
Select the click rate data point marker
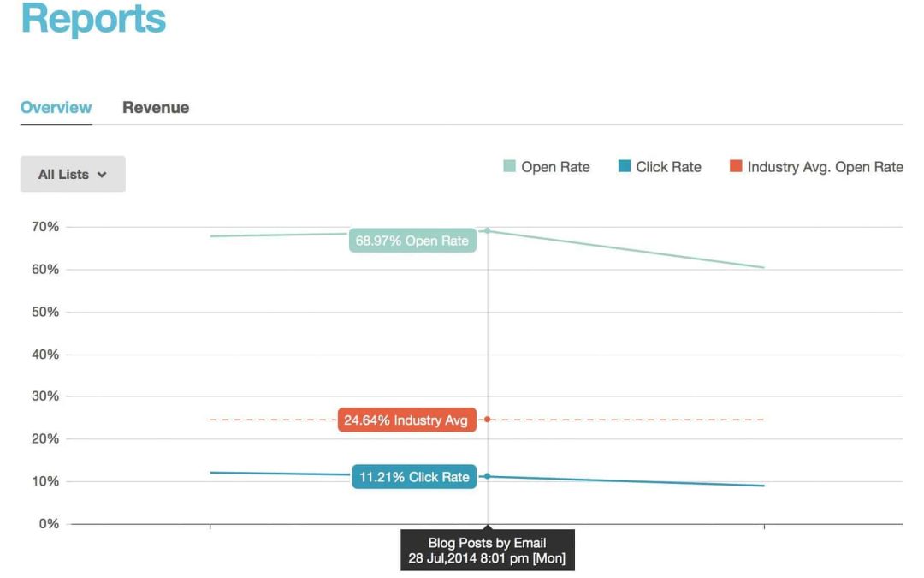(488, 476)
